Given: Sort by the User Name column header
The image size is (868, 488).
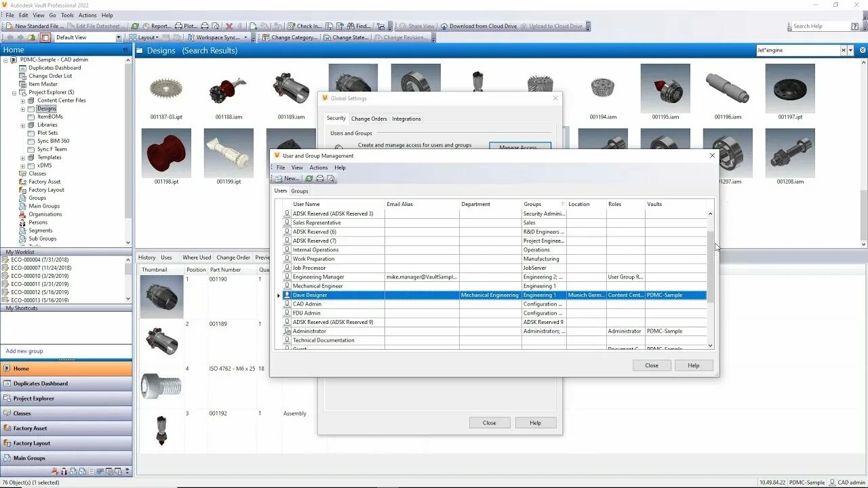Looking at the screenshot, I should [x=338, y=204].
